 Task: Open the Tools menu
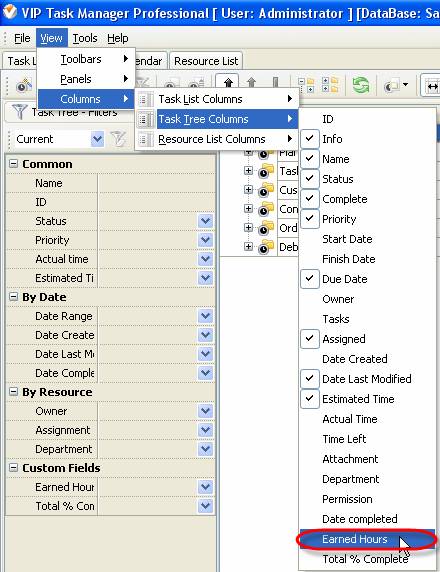(x=85, y=38)
